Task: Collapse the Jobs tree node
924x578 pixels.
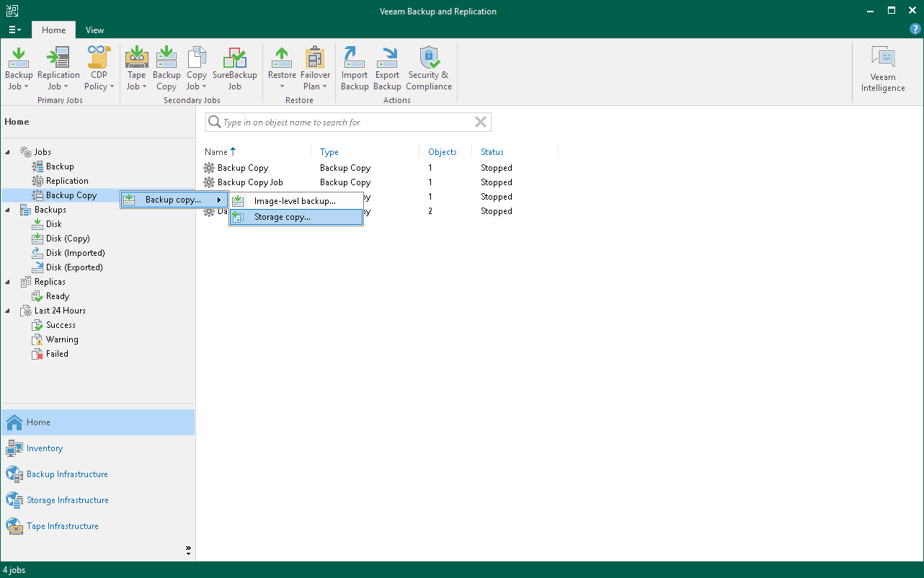Action: (x=9, y=152)
